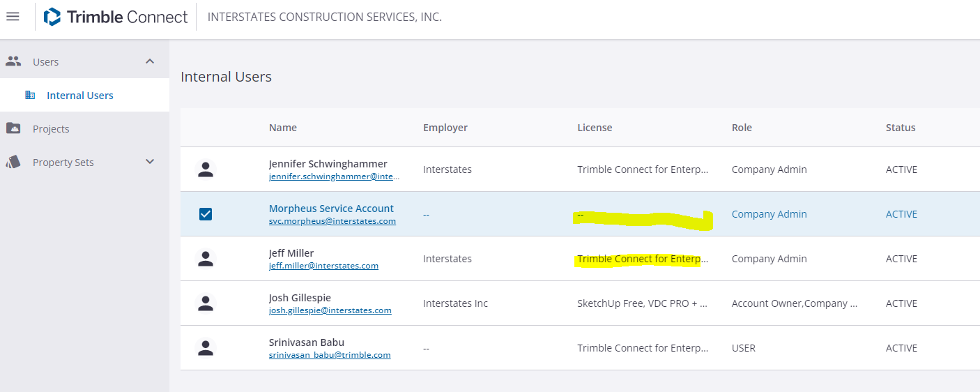
Task: Click the SketchUp Free, VDC PRO license cell
Action: point(643,303)
